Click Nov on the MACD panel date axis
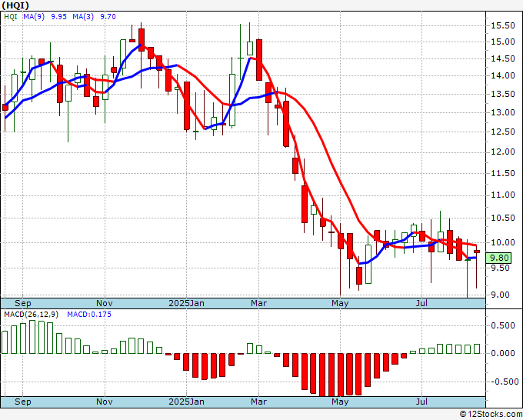This screenshot has height=420, width=523. coord(105,402)
